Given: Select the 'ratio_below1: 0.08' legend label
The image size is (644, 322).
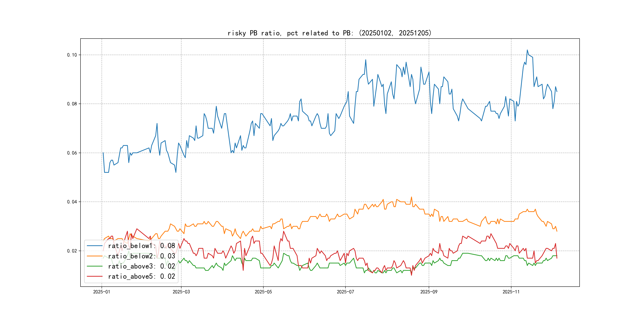Looking at the screenshot, I should pos(141,246).
